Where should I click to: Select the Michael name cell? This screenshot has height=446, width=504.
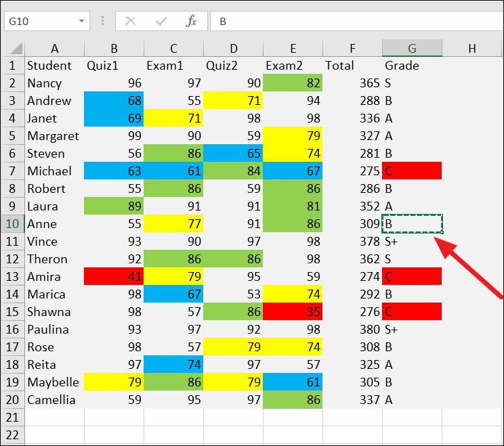click(x=55, y=171)
